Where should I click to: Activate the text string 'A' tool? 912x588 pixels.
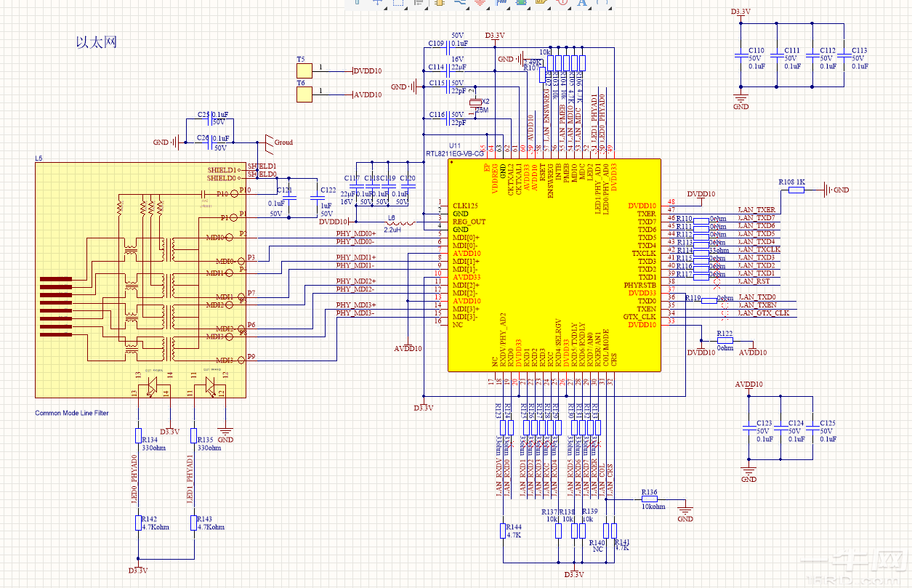(582, 2)
